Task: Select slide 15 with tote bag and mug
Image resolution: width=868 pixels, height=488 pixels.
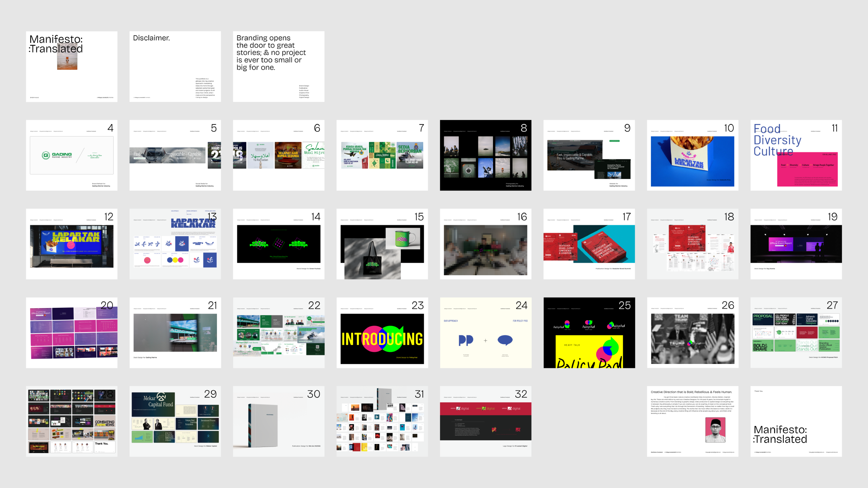Action: [382, 244]
